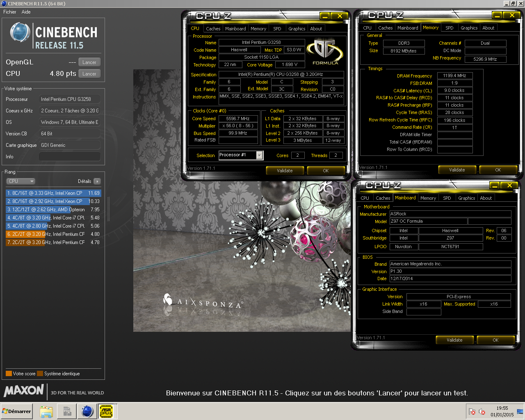The height and width of the screenshot is (420, 525).
Task: Select orange ranking row 6 scoring 4.80
Action: pyautogui.click(x=53, y=234)
